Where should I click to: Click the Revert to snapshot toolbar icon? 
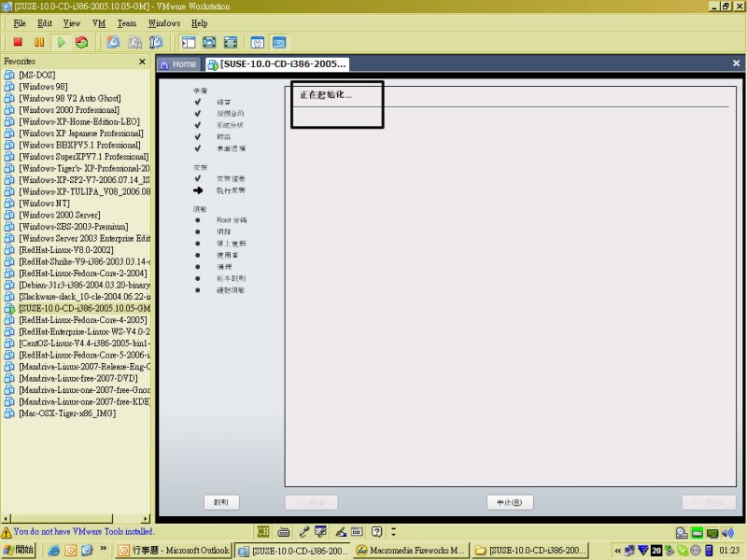(x=134, y=42)
